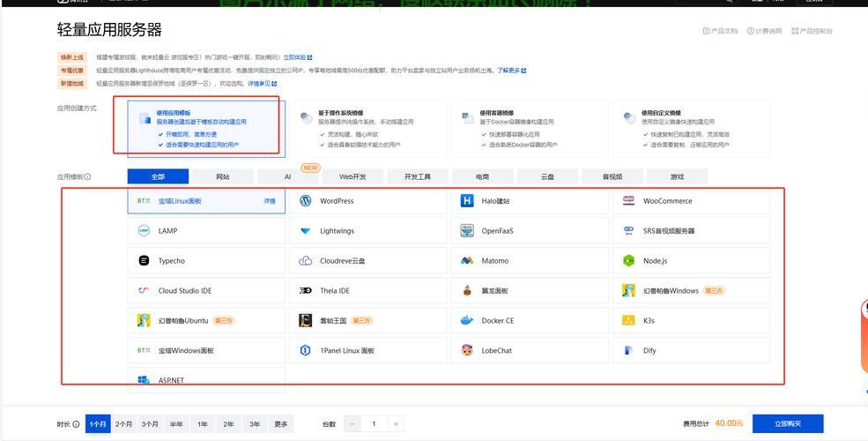Click info icon next to 应用模板
This screenshot has width=868, height=441.
pos(87,176)
